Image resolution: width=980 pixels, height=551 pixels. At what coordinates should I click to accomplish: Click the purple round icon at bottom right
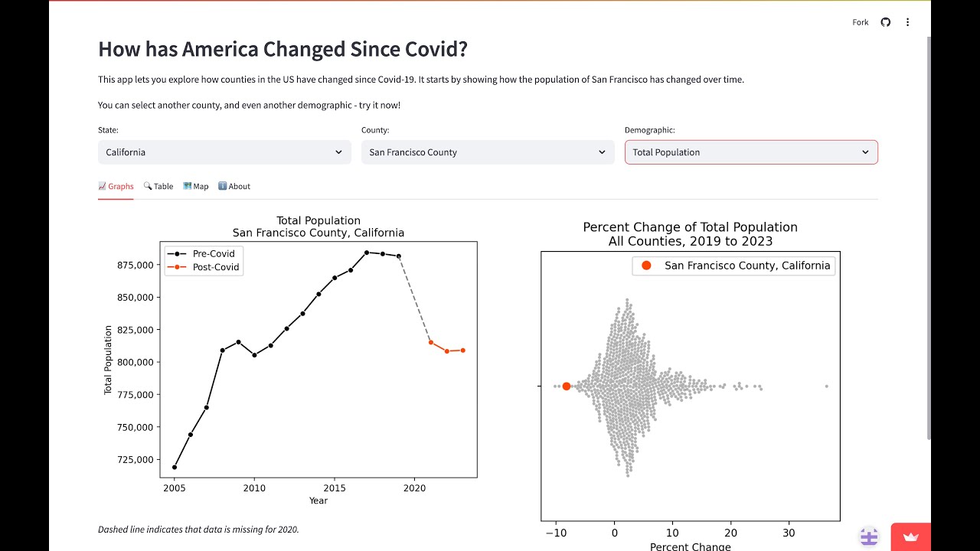pos(869,537)
